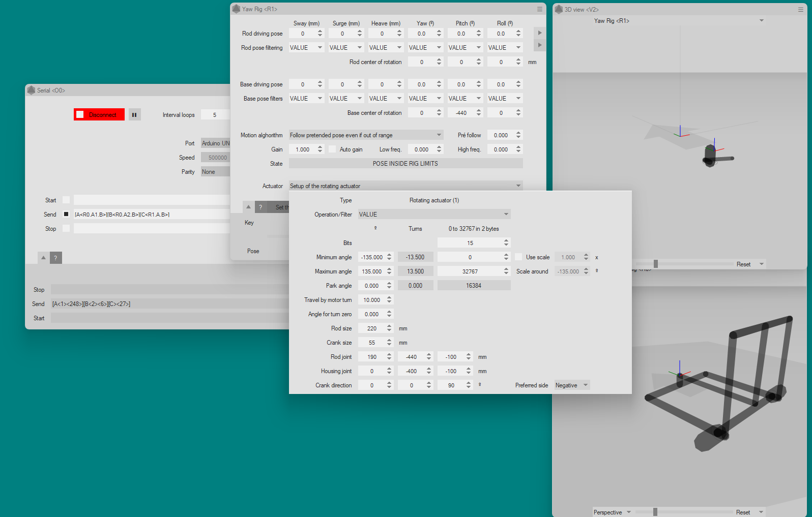The height and width of the screenshot is (517, 812).
Task: Open the Perspective view mode dropdown
Action: [x=612, y=512]
